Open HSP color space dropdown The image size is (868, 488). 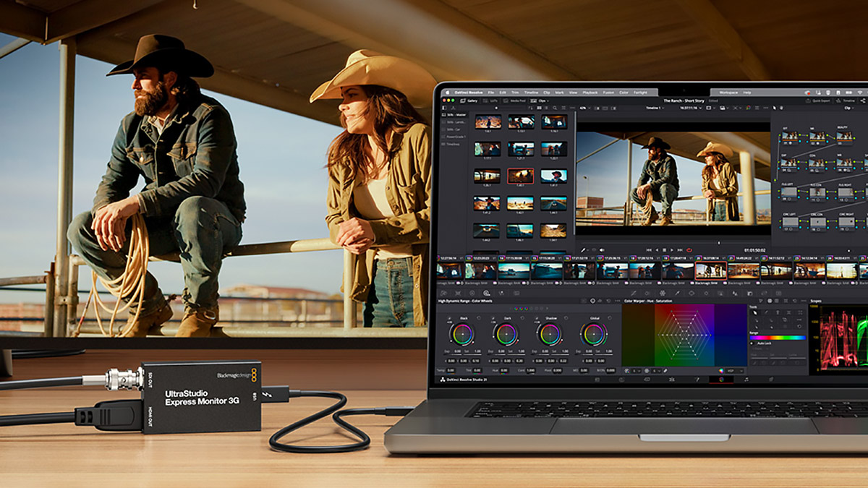(735, 371)
